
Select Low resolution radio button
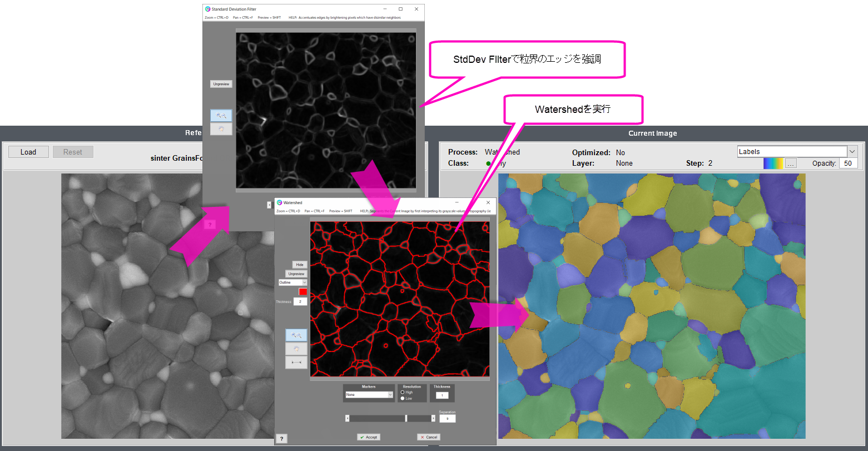coord(403,398)
